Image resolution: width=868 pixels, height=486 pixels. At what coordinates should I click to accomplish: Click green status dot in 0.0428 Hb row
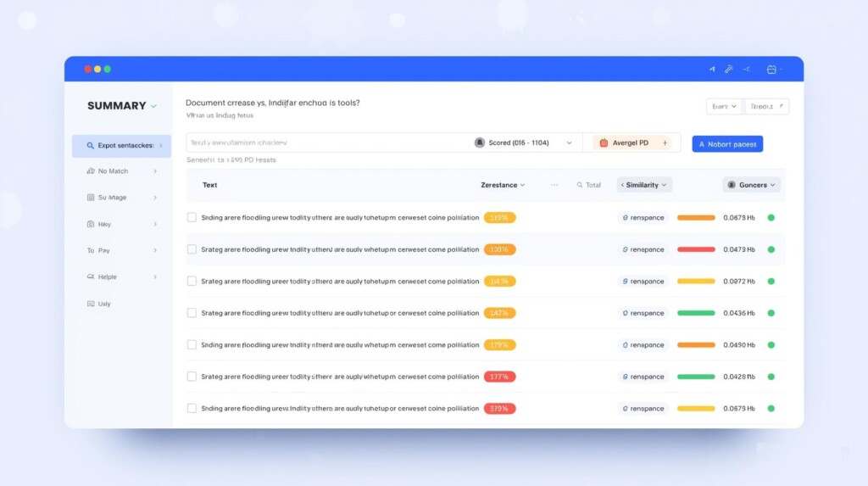(x=771, y=377)
